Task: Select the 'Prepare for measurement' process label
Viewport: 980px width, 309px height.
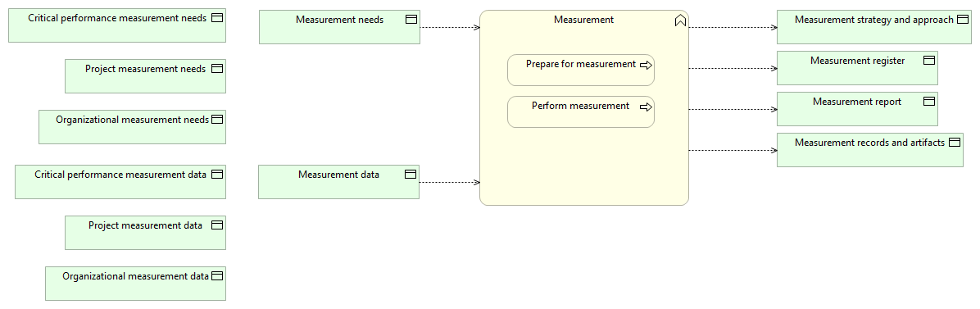Action: coord(581,64)
